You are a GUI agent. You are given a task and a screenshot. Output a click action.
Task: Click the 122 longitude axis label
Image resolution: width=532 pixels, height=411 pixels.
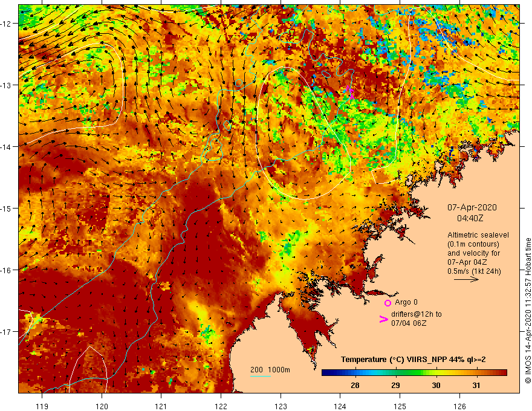pos(221,406)
